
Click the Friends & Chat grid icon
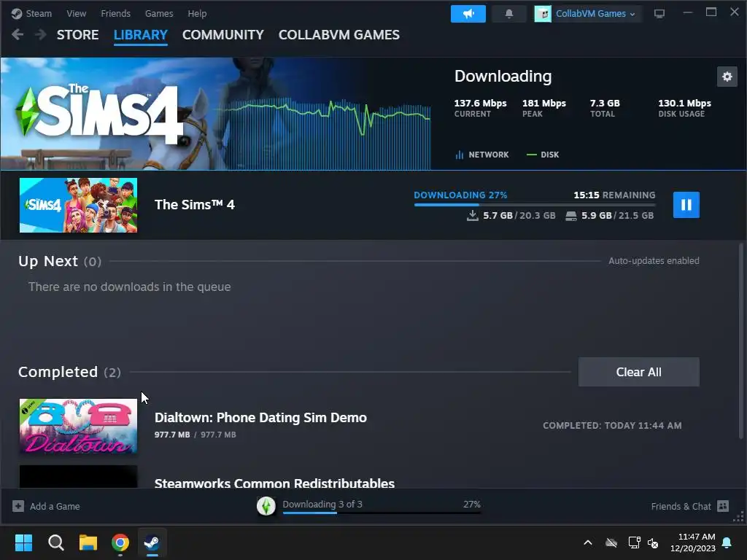coord(723,506)
